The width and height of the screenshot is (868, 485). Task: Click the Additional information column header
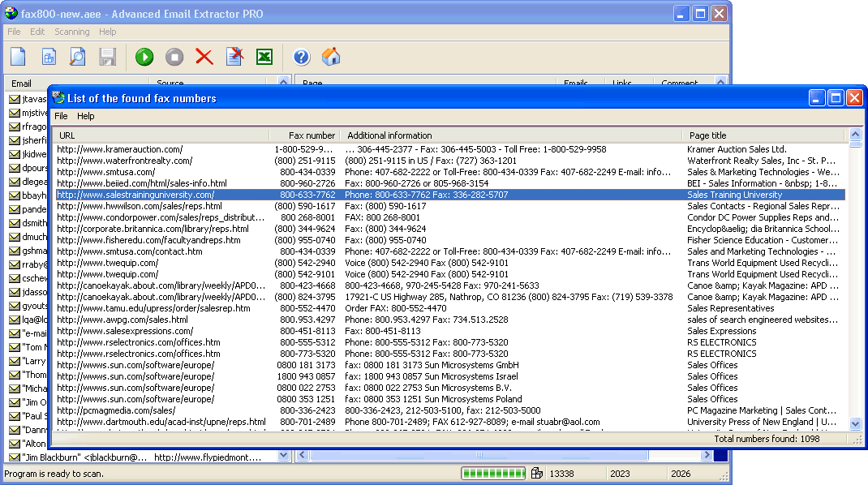point(389,135)
